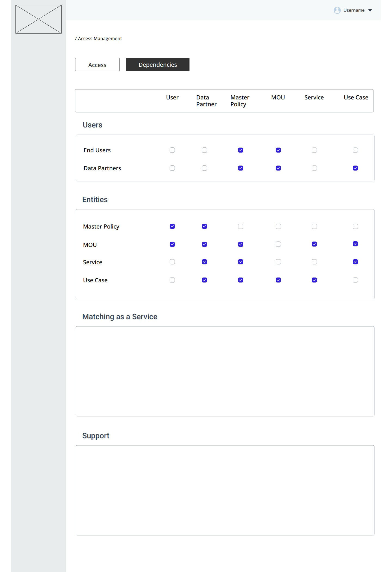
Task: Enable User checkbox for End Users
Action: (x=172, y=150)
